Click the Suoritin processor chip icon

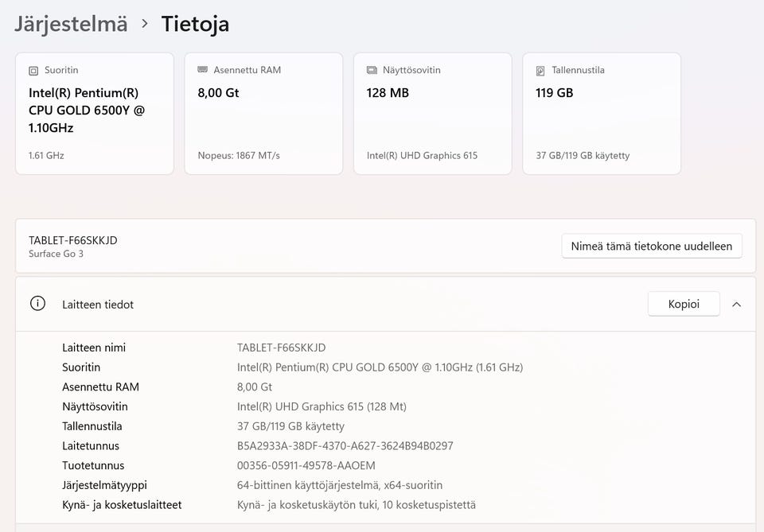[33, 71]
